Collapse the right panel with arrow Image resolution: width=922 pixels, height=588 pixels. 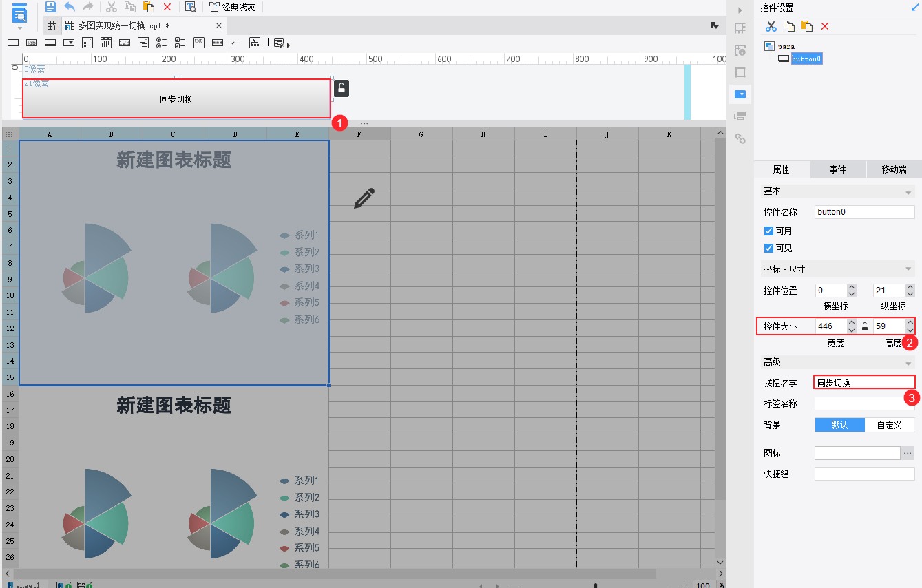coord(740,10)
